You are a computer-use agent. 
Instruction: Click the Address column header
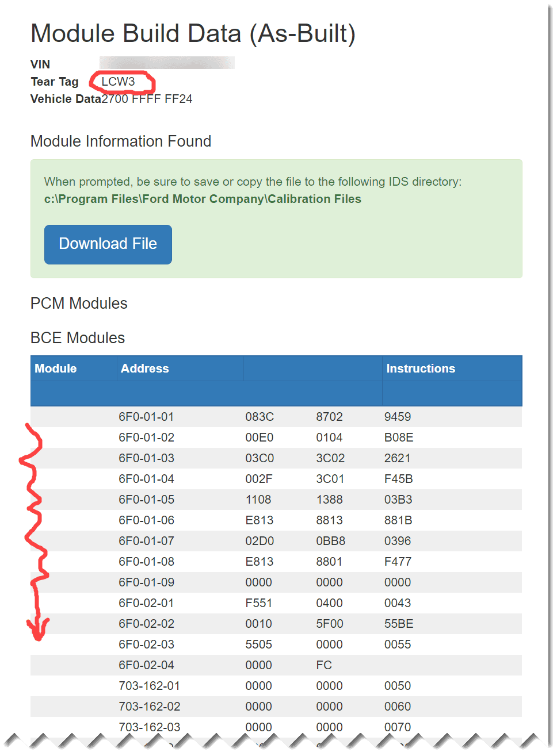coord(145,369)
